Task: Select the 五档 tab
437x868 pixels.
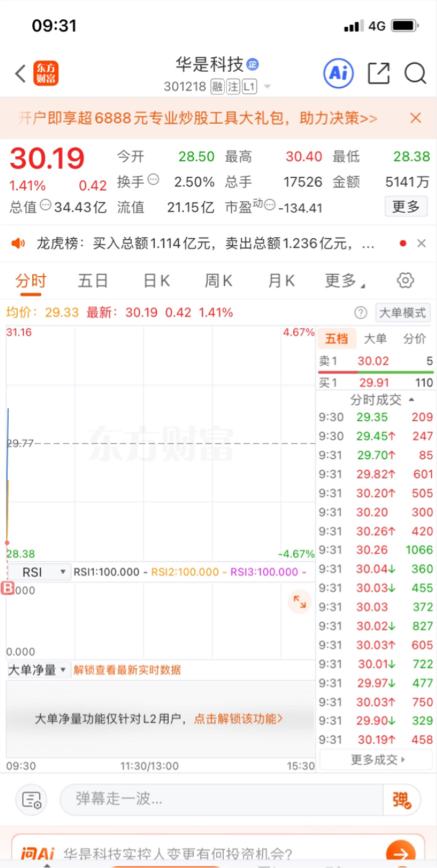Action: pos(336,339)
